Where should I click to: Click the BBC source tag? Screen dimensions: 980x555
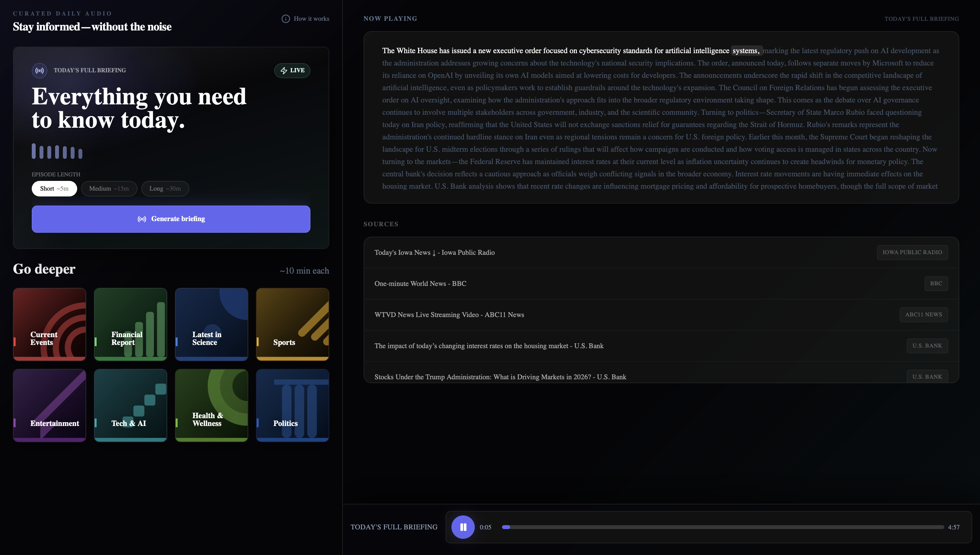(936, 284)
